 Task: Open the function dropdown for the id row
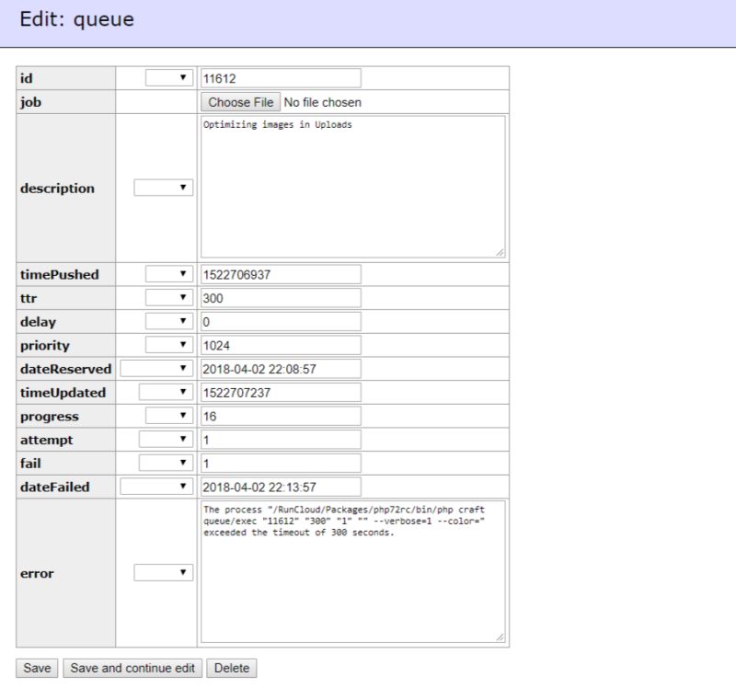click(x=169, y=78)
